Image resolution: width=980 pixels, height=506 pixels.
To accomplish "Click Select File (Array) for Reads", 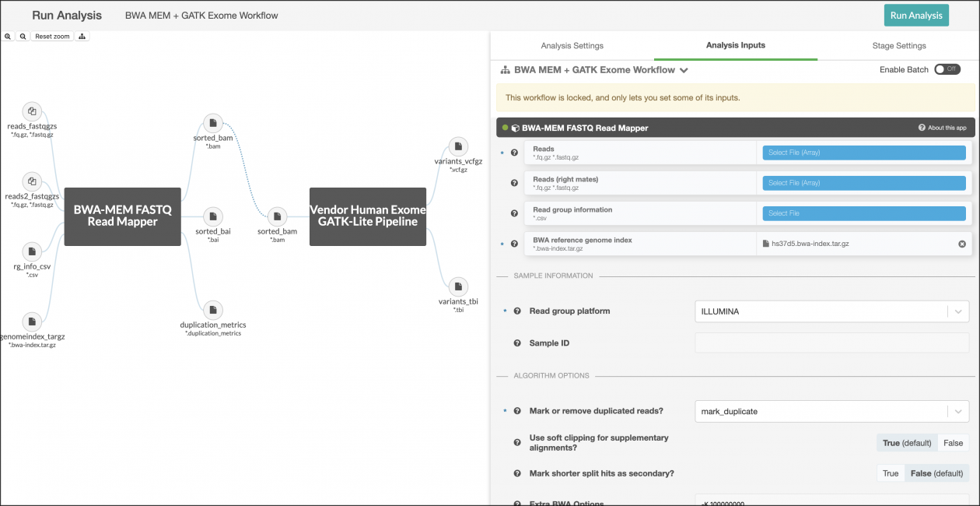I will coord(863,153).
